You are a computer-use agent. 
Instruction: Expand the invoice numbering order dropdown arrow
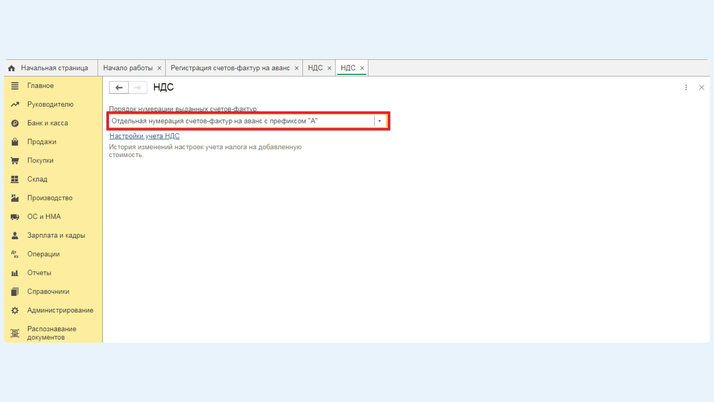click(380, 121)
